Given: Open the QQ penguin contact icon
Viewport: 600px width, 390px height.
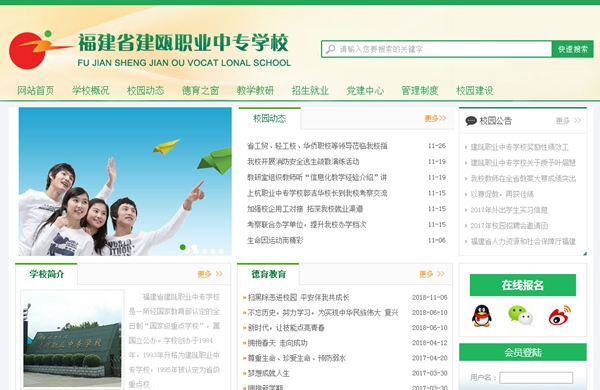Looking at the screenshot, I should click(481, 316).
